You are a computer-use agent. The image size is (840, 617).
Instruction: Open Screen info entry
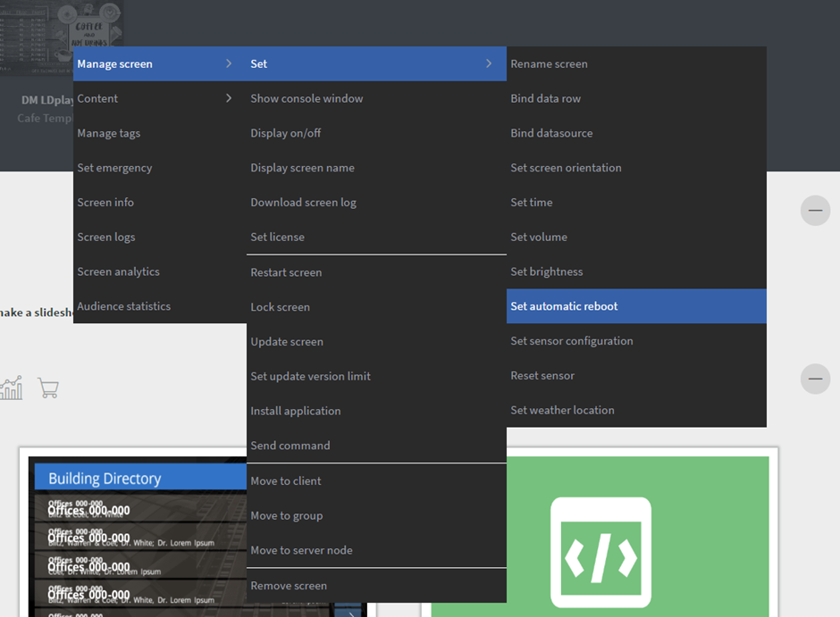pos(160,203)
